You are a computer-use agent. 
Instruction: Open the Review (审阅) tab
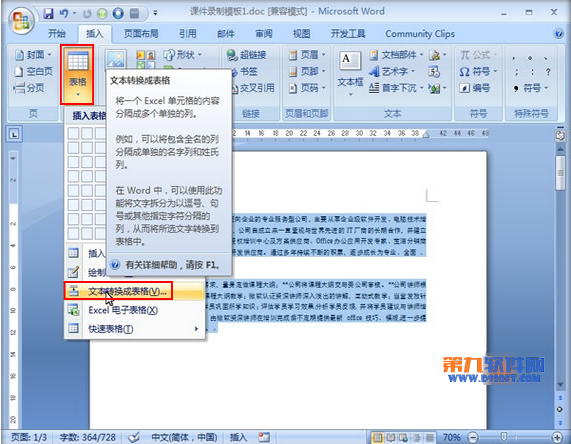pos(264,34)
